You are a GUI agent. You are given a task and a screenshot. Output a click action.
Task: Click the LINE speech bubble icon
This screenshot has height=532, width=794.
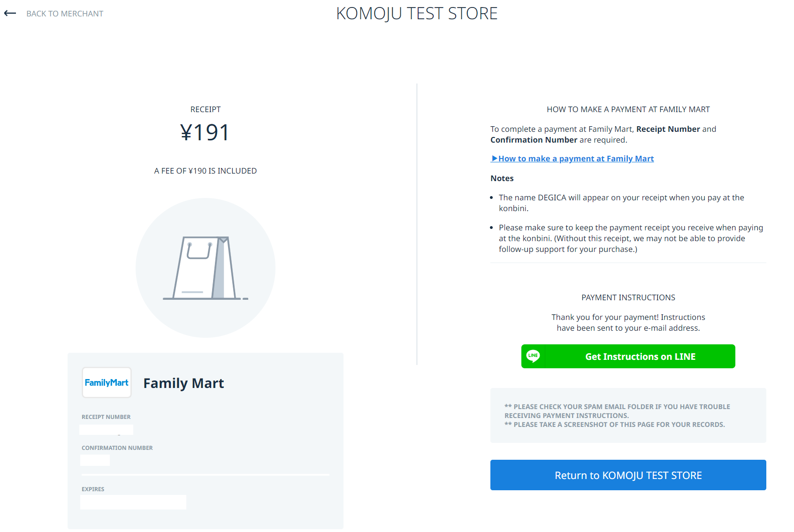pos(533,356)
